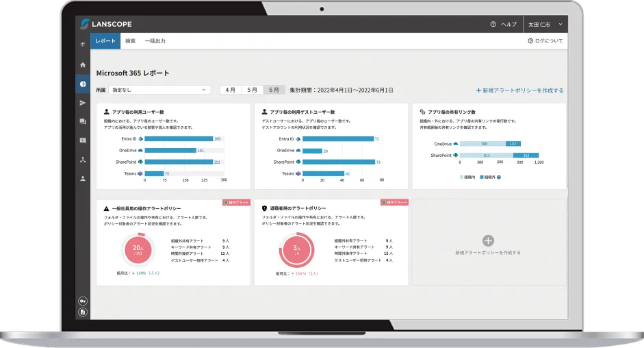Screen dimensions: 644x348
Task: Click the ヘルプ question mark icon
Action: 493,24
